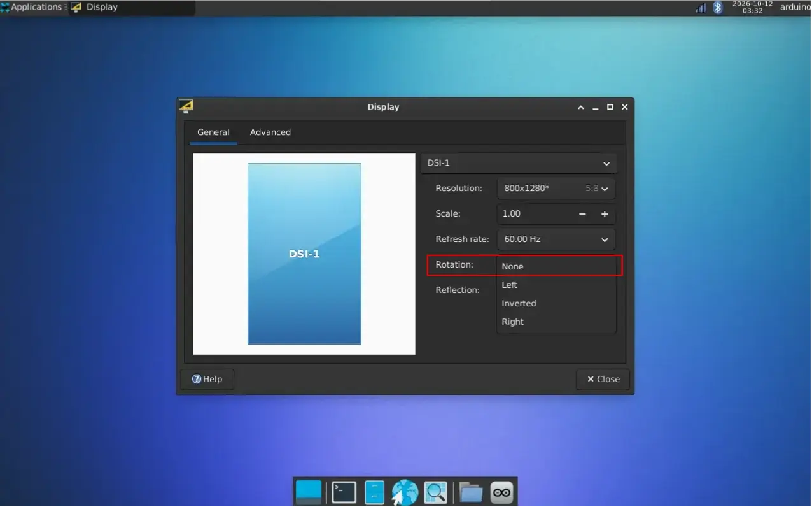Launch the file cabinet File Manager dock icon
Screen dimensions: 812x507
pos(375,492)
